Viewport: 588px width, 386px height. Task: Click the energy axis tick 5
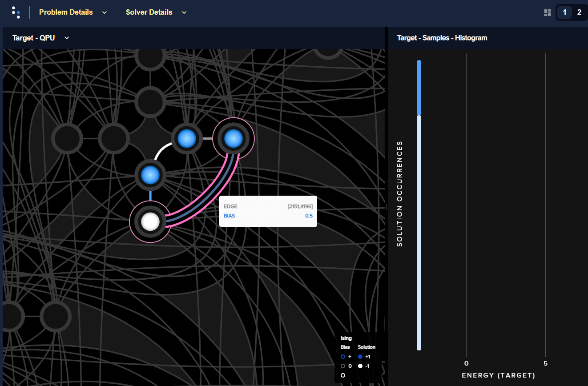pos(546,363)
